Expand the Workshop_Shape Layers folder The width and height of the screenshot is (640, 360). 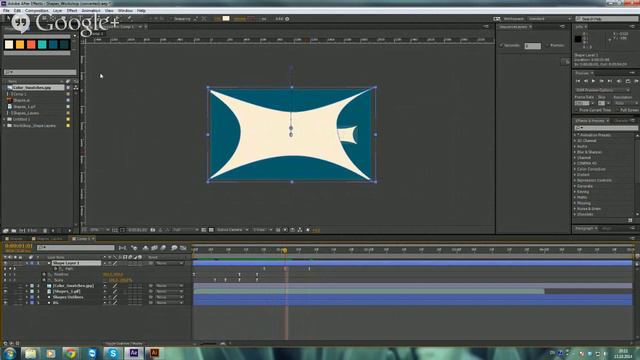point(5,126)
